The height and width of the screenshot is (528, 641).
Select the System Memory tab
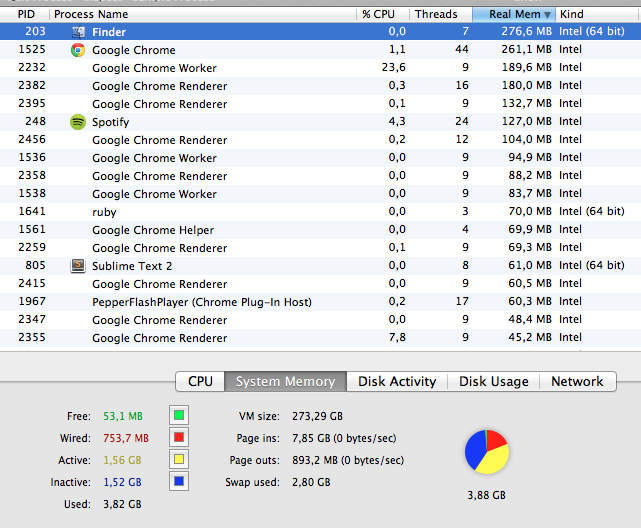(x=285, y=381)
